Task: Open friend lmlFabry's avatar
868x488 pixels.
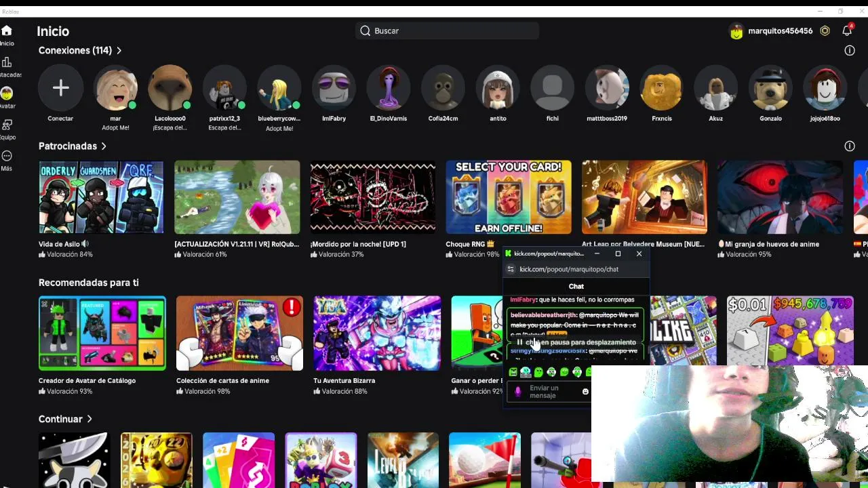Action: point(334,87)
